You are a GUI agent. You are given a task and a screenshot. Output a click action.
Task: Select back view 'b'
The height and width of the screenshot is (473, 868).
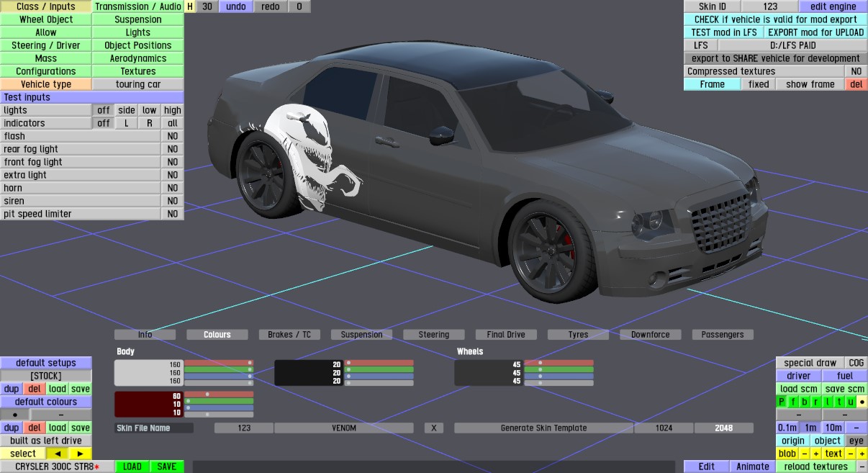[x=804, y=402]
